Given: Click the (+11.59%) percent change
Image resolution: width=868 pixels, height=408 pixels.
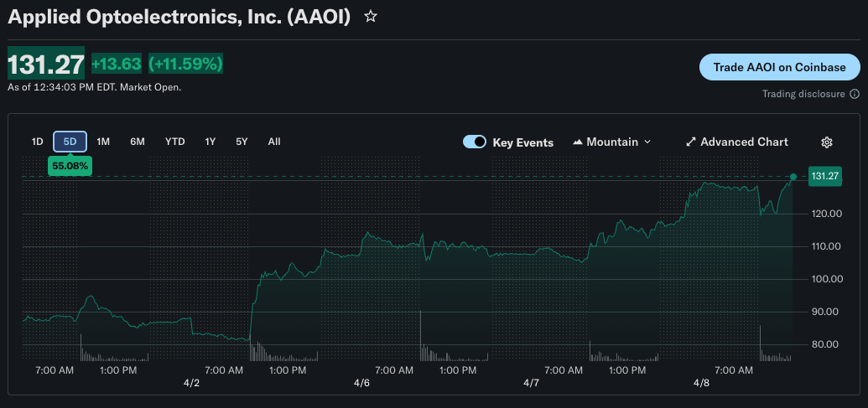Looking at the screenshot, I should coord(185,65).
